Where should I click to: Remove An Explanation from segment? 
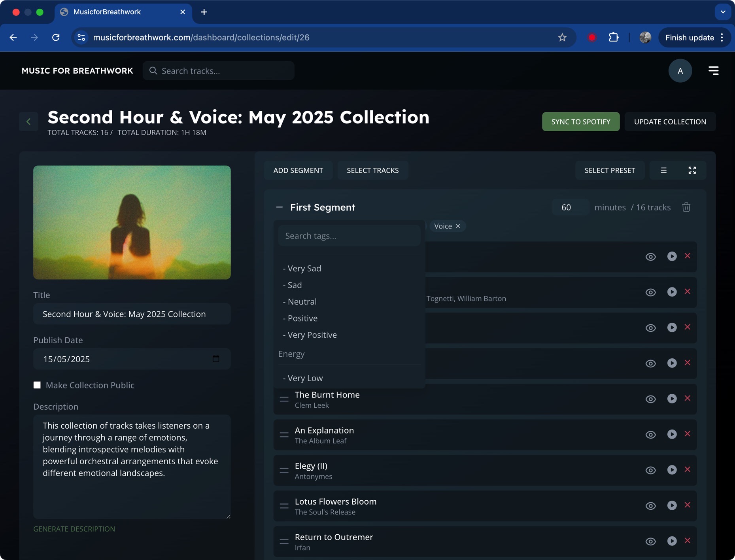688,434
